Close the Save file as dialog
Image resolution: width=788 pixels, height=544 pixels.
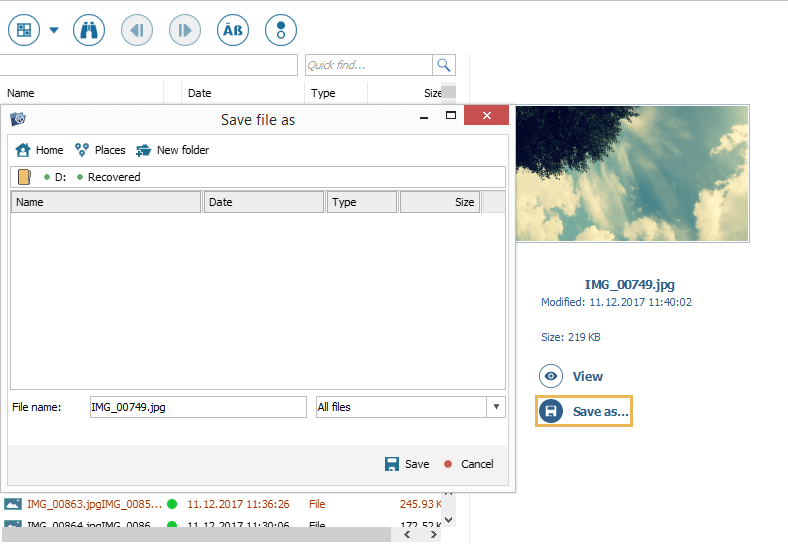[x=486, y=115]
